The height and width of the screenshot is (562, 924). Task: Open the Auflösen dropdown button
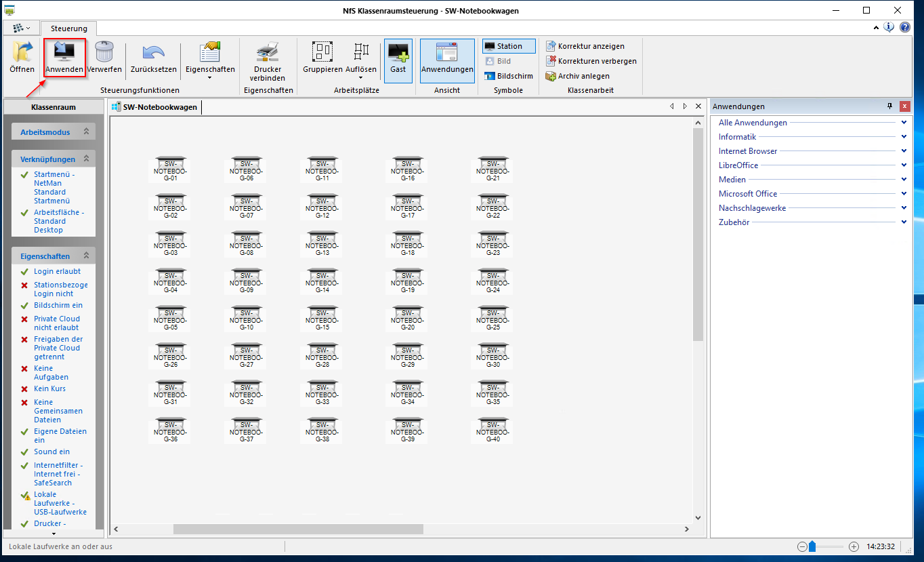(361, 60)
